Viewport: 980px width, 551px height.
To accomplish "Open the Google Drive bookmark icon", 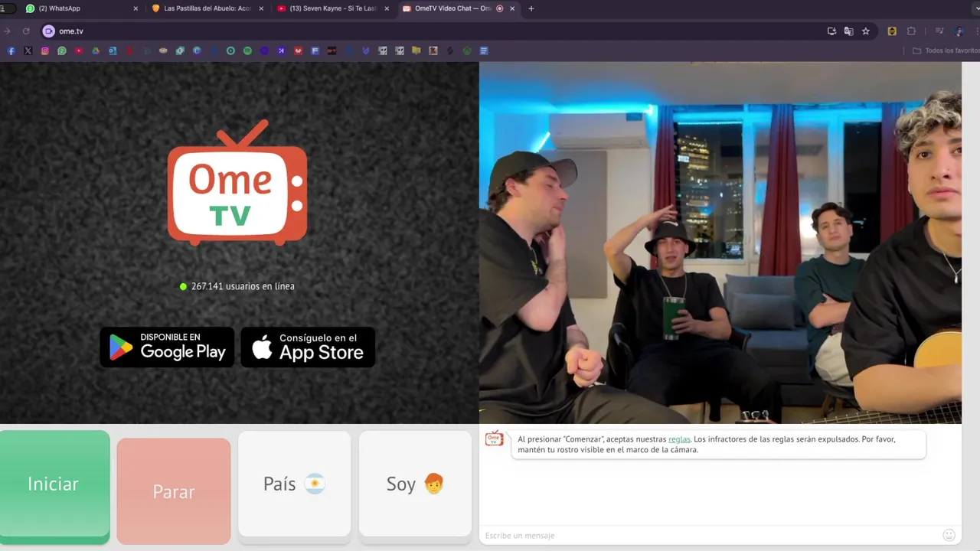I will [x=96, y=51].
